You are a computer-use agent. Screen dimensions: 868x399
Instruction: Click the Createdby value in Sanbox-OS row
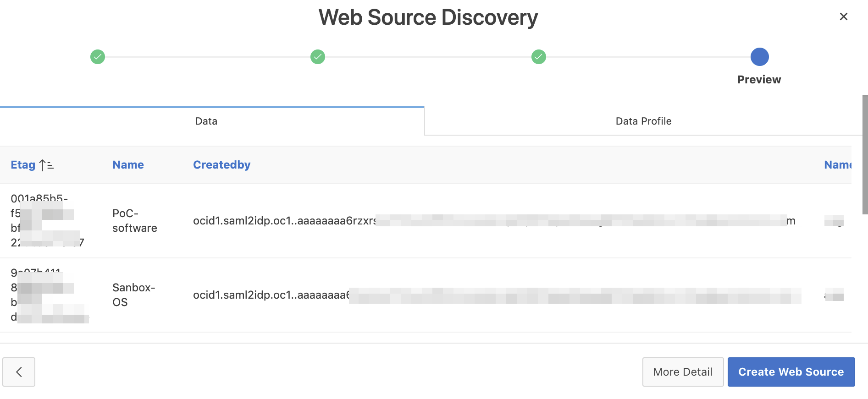pyautogui.click(x=271, y=295)
